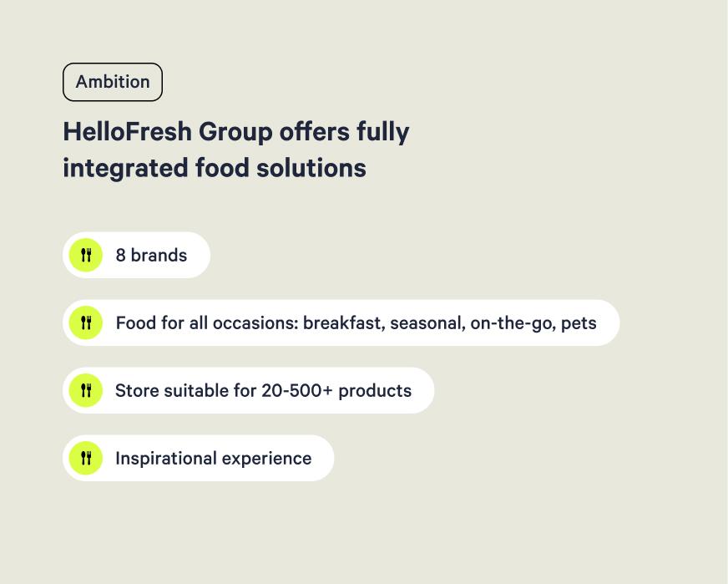Viewport: 728px width, 584px height.
Task: Click the cutlery icon beside Inspirational experience
Action: coord(85,459)
